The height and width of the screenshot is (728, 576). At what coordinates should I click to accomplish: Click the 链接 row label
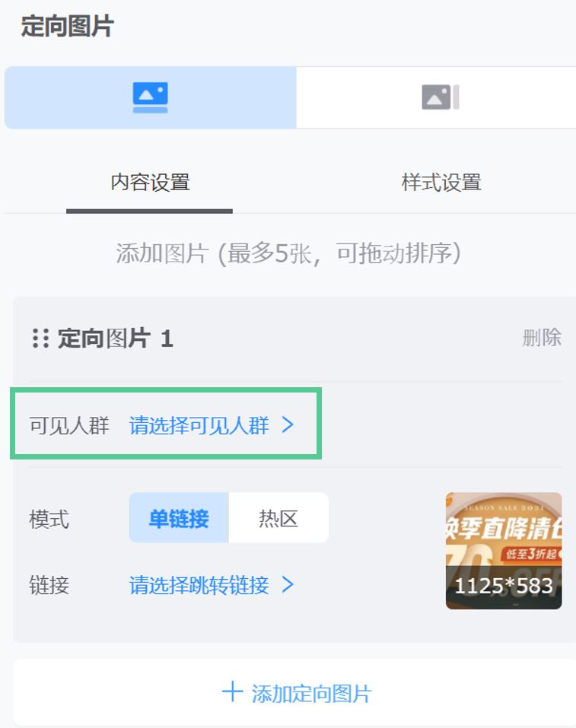point(49,585)
